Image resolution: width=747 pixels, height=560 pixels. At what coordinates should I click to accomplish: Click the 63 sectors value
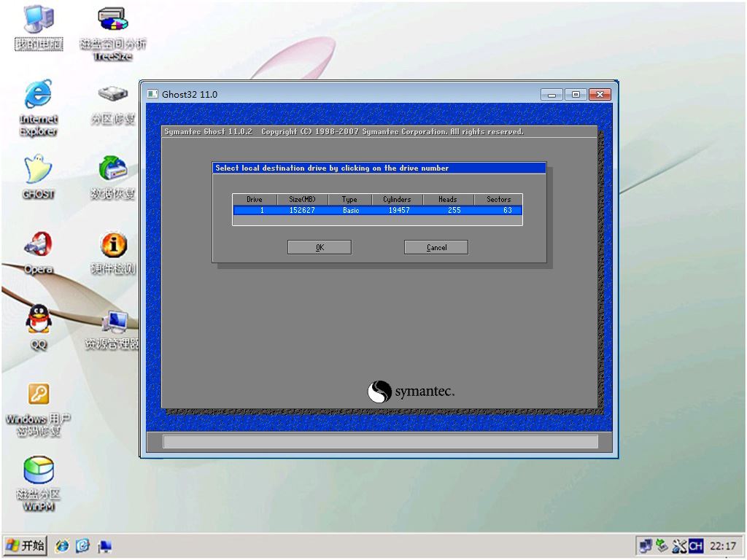point(508,210)
